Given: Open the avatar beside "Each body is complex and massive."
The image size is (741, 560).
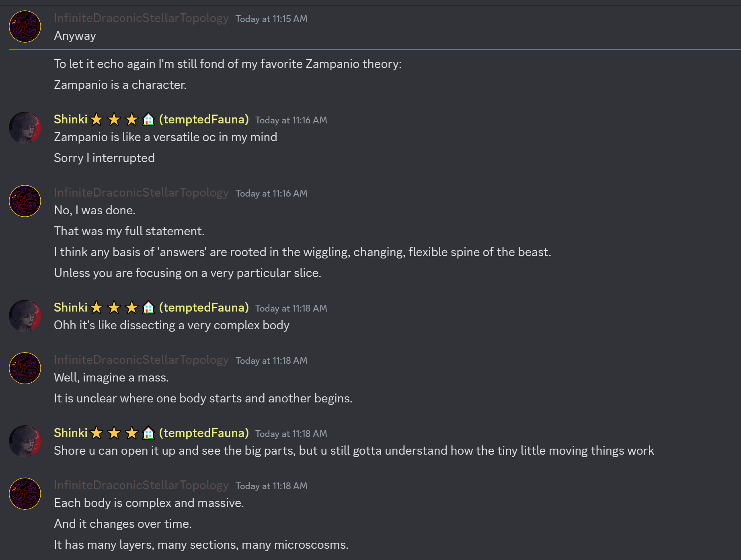Looking at the screenshot, I should (x=25, y=494).
